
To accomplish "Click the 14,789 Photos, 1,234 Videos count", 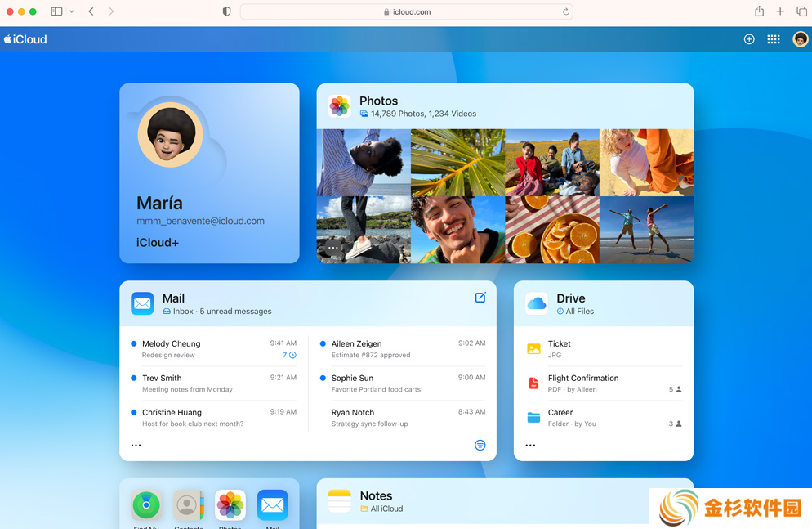I will 418,114.
